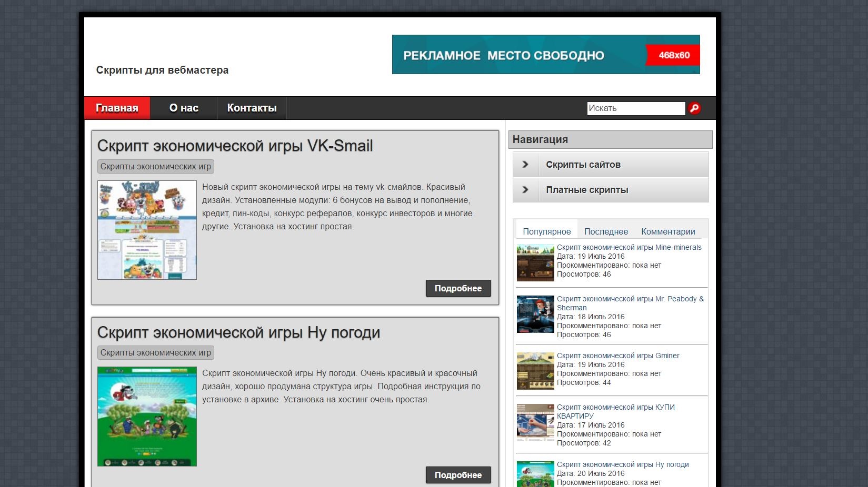Click the Mine-minerals sidebar thumbnail
Screen dimensions: 868x487
[x=535, y=262]
